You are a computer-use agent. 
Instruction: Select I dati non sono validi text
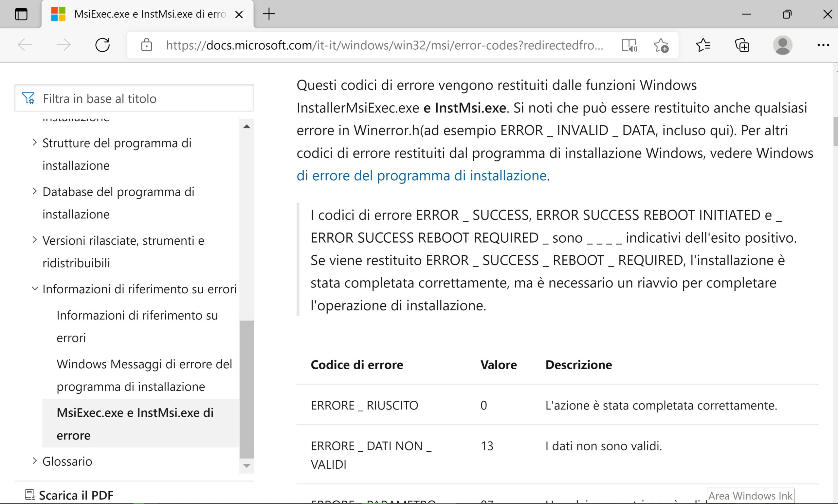(x=604, y=445)
